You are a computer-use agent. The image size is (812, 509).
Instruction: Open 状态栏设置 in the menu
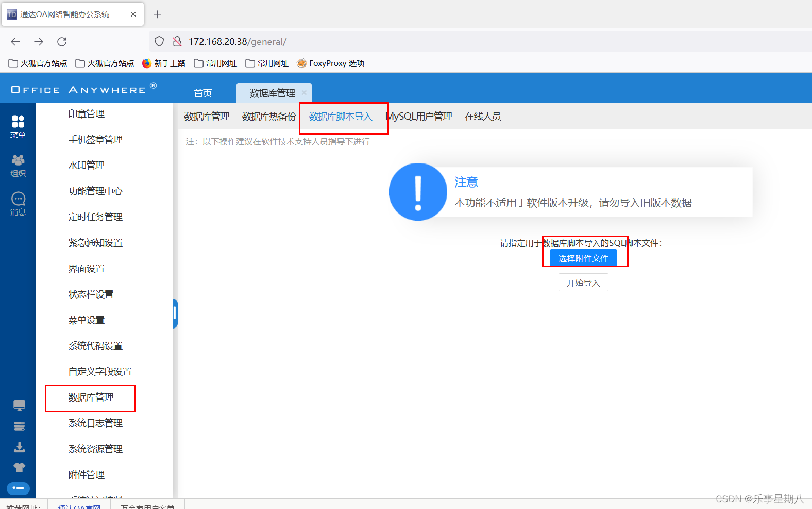tap(91, 294)
